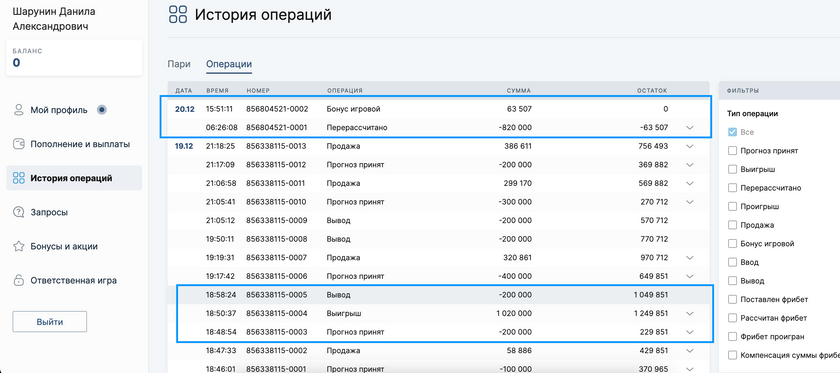This screenshot has height=373, width=840.
Task: Expand row 856338115-0003 Прогноз принят details
Action: click(x=689, y=332)
